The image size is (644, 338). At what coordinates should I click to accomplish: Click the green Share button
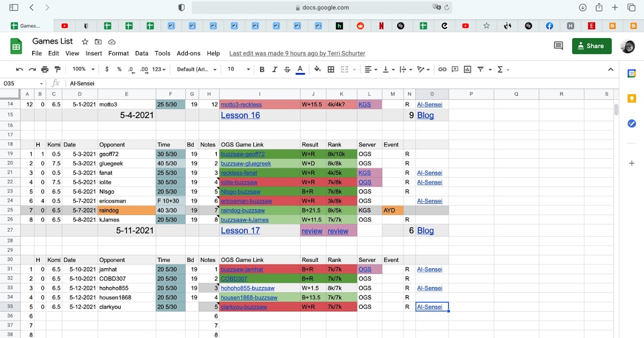tap(591, 46)
